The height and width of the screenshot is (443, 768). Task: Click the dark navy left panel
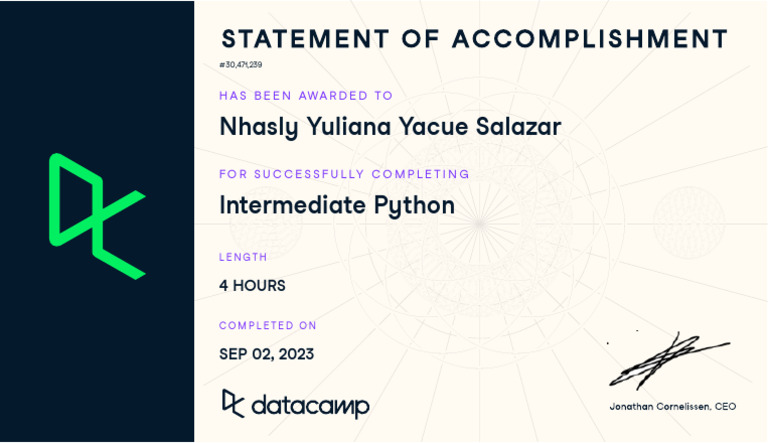[97, 222]
